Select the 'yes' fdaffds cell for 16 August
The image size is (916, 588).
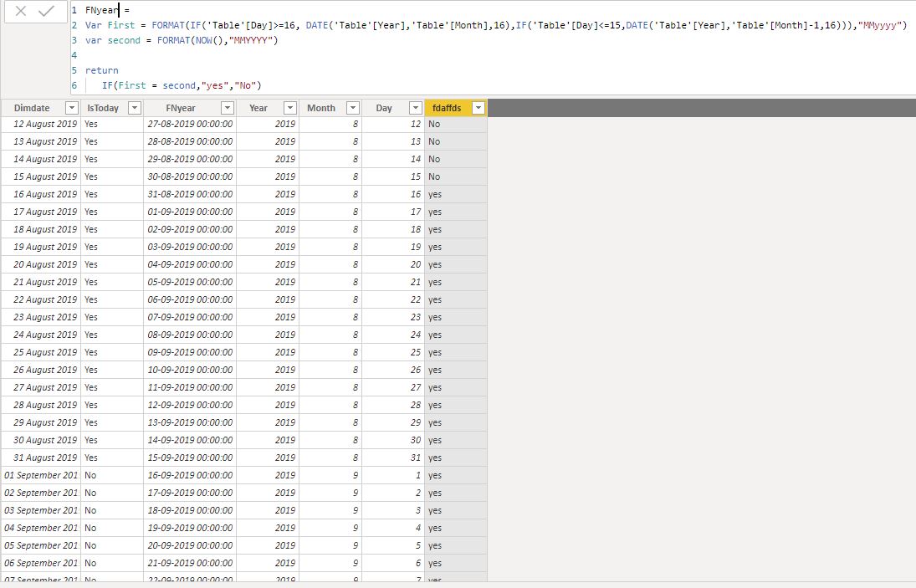(x=456, y=194)
